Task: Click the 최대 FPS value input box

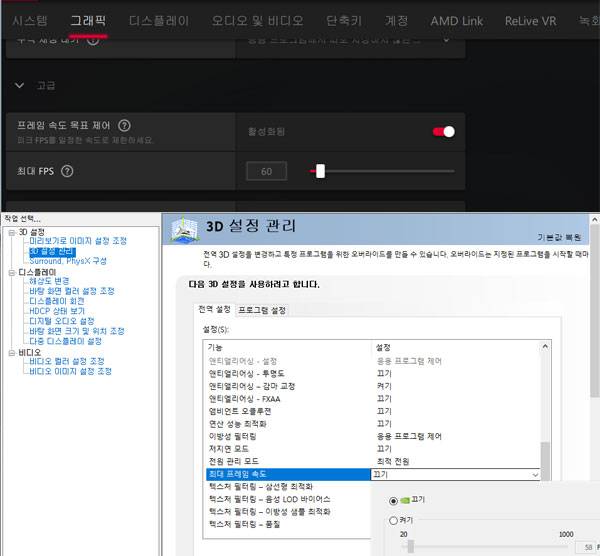Action: click(266, 171)
